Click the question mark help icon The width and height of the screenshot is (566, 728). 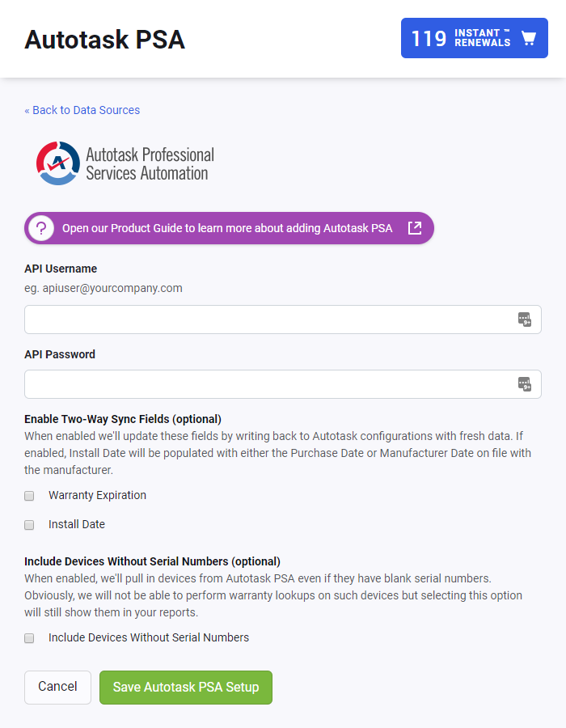point(41,228)
